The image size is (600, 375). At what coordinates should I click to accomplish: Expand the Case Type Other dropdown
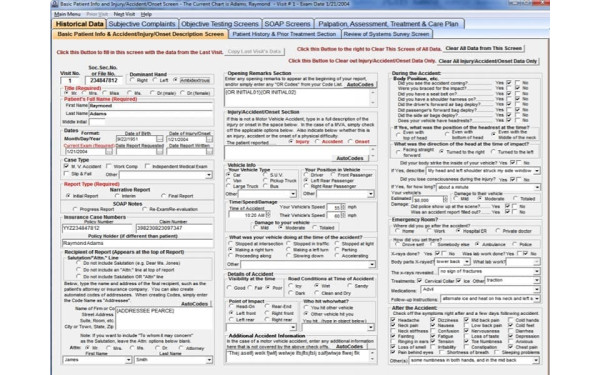tap(209, 175)
